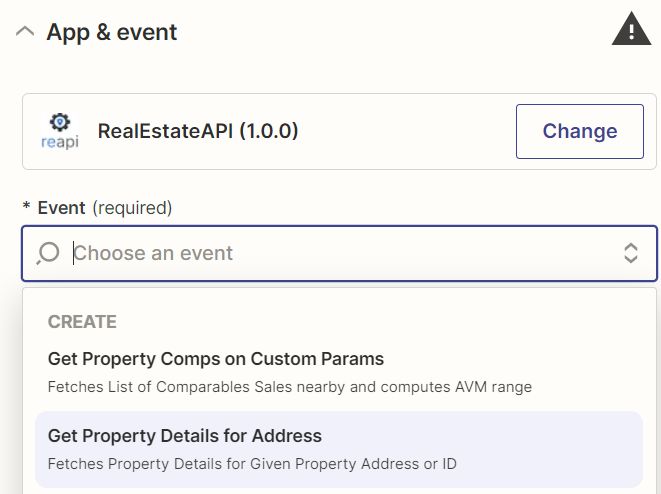Click the required asterisk beside Event
The width and height of the screenshot is (661, 494).
(x=27, y=206)
